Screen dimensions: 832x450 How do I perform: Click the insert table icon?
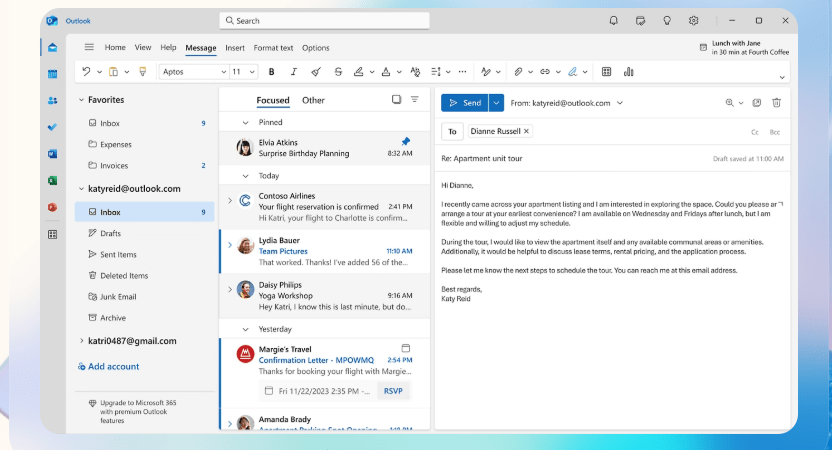coord(606,72)
